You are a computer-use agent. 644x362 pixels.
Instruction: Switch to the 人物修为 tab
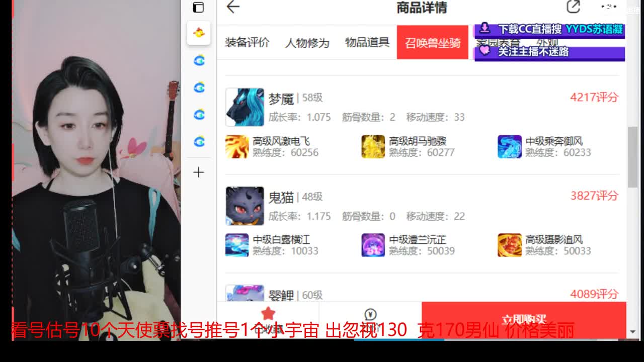coord(307,43)
